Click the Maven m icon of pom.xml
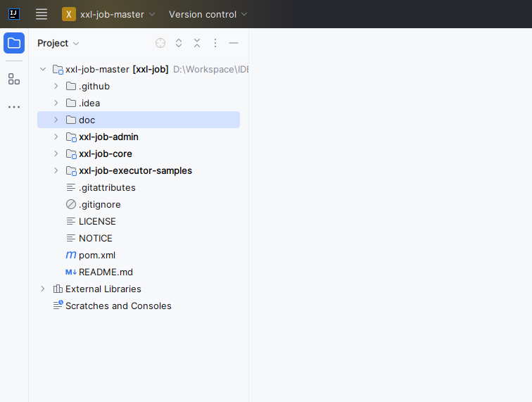532x402 pixels. coord(71,255)
